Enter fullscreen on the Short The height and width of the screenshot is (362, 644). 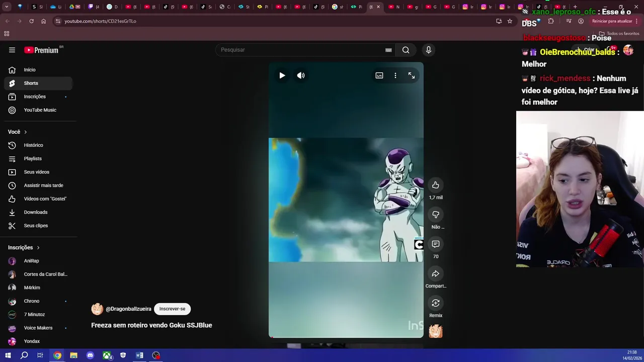coord(412,75)
